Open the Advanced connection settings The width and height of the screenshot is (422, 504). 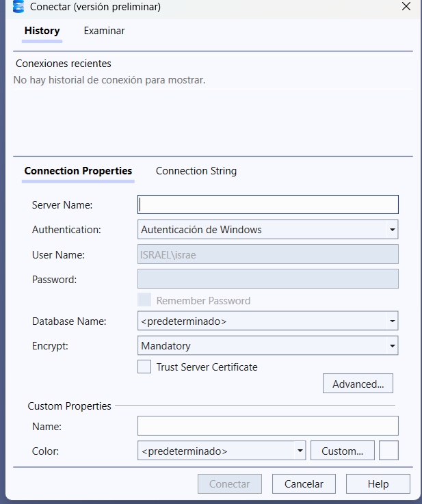tap(358, 384)
